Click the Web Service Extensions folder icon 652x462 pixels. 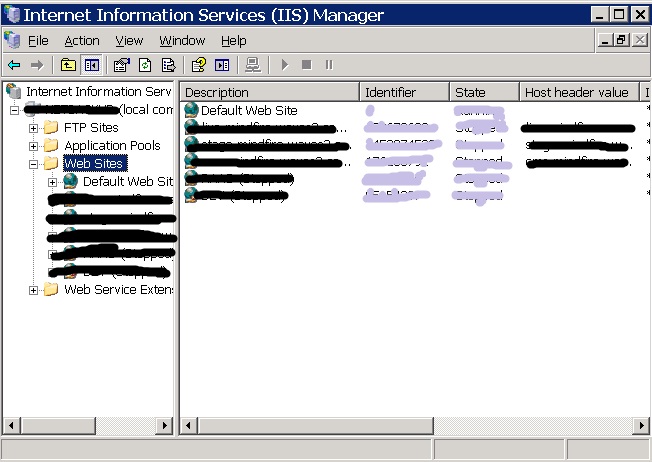(51, 289)
